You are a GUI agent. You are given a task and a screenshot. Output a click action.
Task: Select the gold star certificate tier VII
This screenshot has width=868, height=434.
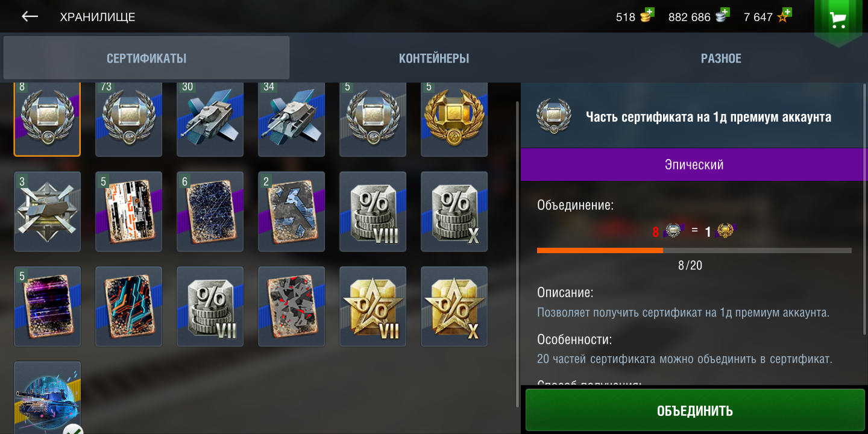pos(373,306)
